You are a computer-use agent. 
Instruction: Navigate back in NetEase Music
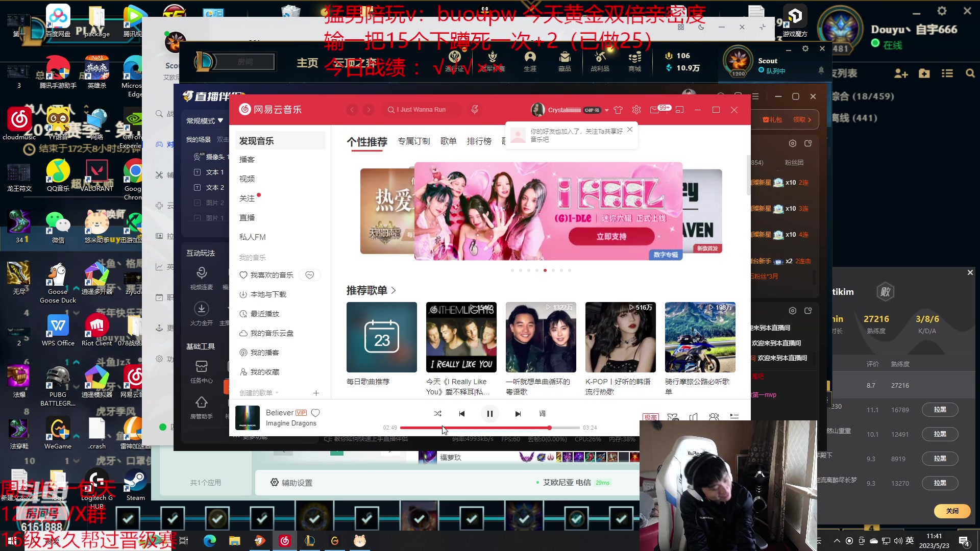(x=352, y=110)
